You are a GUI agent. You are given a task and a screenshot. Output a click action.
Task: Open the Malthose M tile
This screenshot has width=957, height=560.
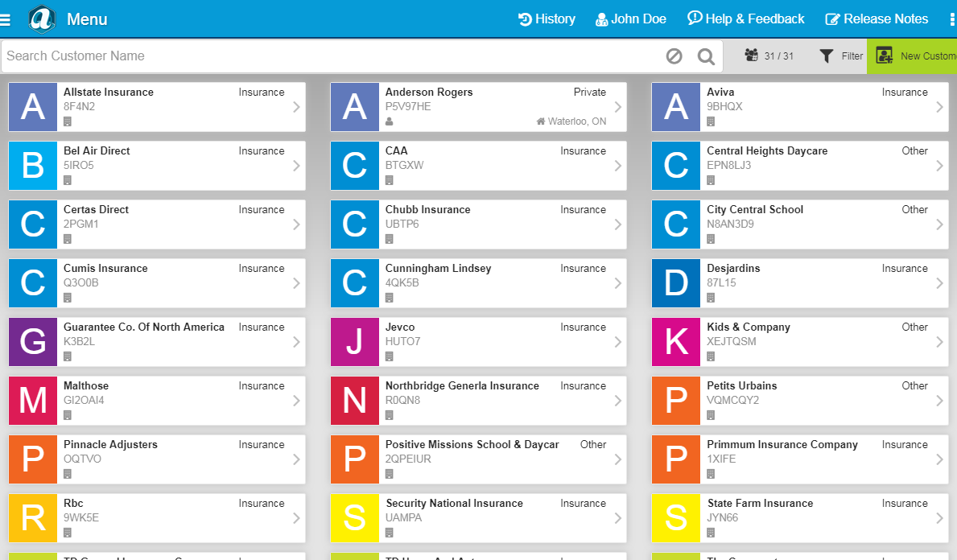[33, 400]
